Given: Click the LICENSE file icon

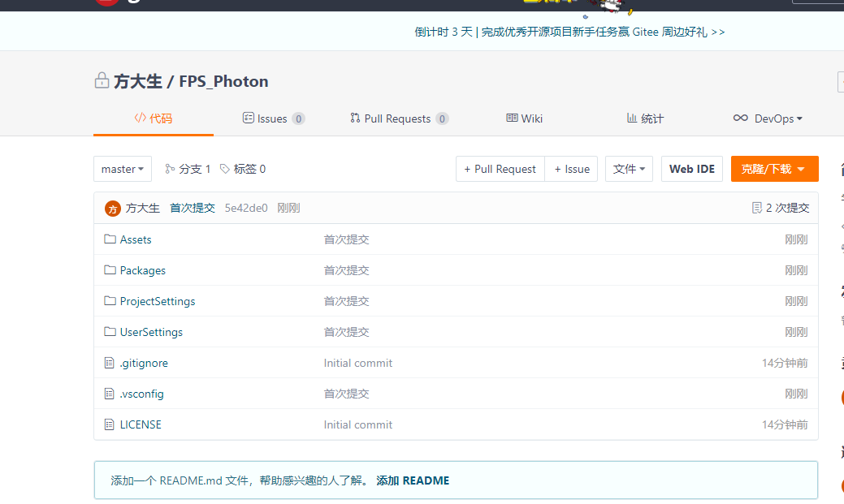Looking at the screenshot, I should [x=110, y=424].
